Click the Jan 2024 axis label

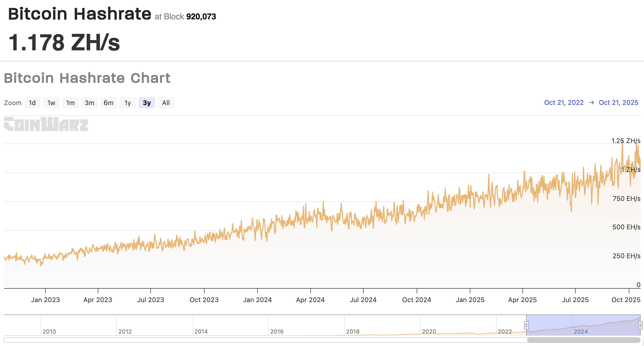tap(257, 300)
